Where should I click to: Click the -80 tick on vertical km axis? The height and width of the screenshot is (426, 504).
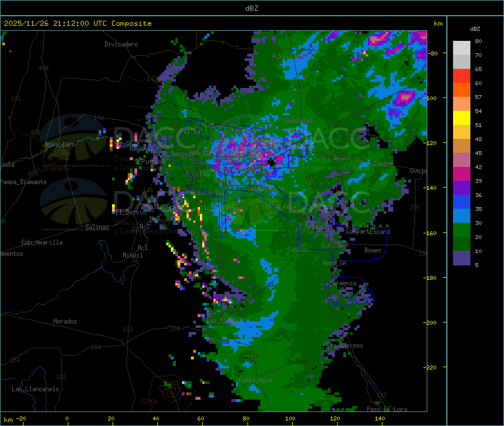point(432,53)
